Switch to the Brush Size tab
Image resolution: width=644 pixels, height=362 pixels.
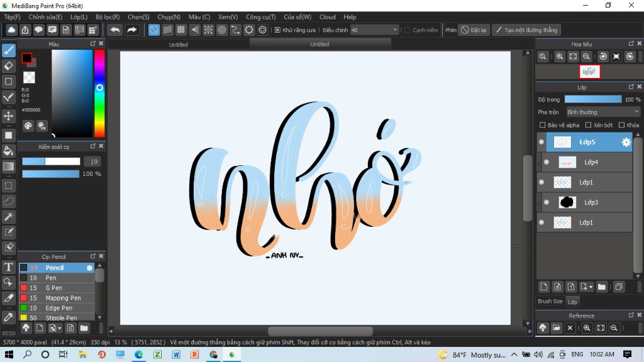click(x=550, y=301)
